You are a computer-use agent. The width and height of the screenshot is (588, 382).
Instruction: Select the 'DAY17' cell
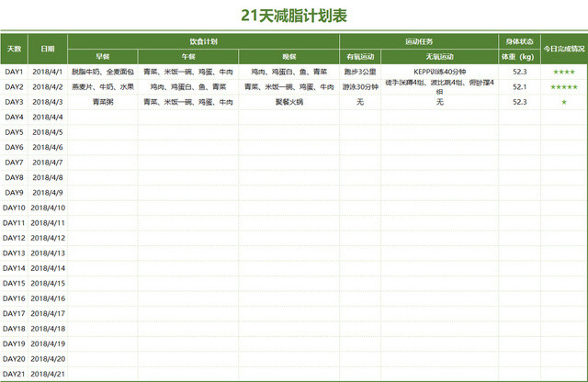(x=15, y=313)
